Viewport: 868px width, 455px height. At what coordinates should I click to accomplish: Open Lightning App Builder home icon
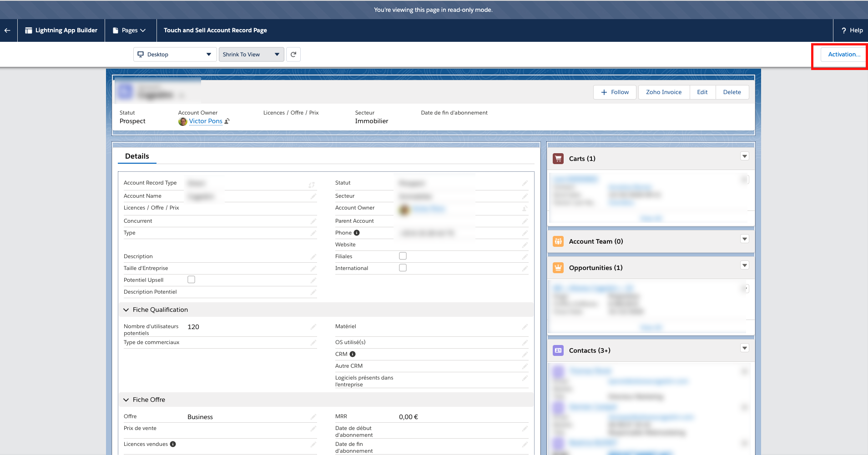(29, 30)
